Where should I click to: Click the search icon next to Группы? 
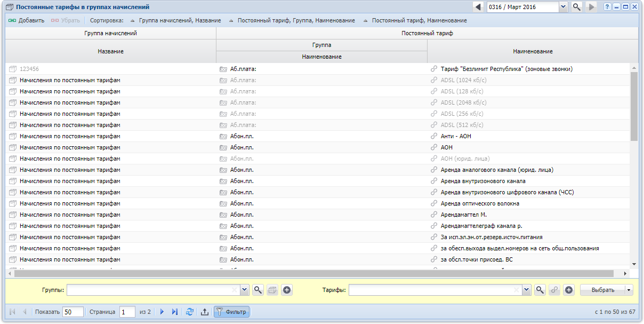coord(258,290)
